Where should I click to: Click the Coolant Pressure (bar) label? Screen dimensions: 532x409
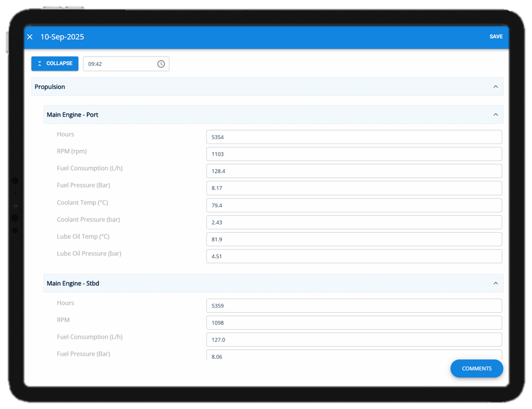(88, 219)
